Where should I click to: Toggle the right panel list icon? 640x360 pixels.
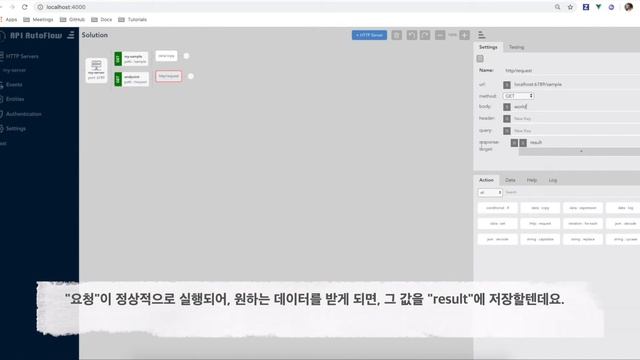pos(482,35)
